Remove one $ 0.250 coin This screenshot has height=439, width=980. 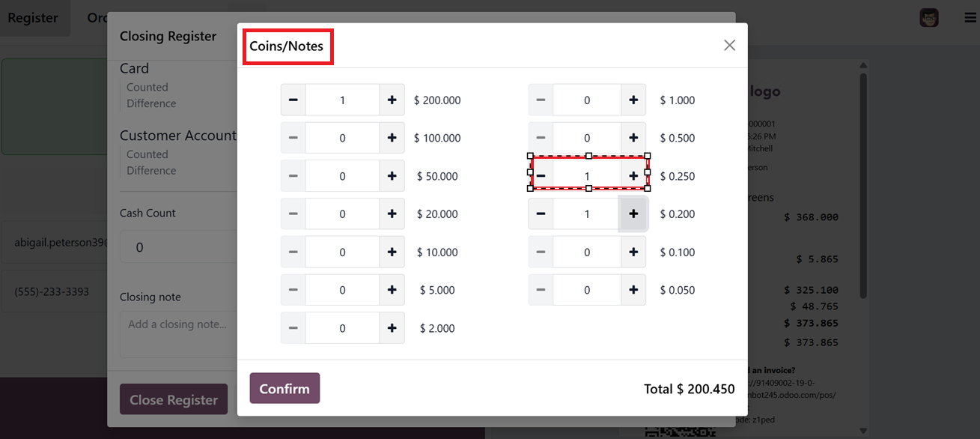541,176
